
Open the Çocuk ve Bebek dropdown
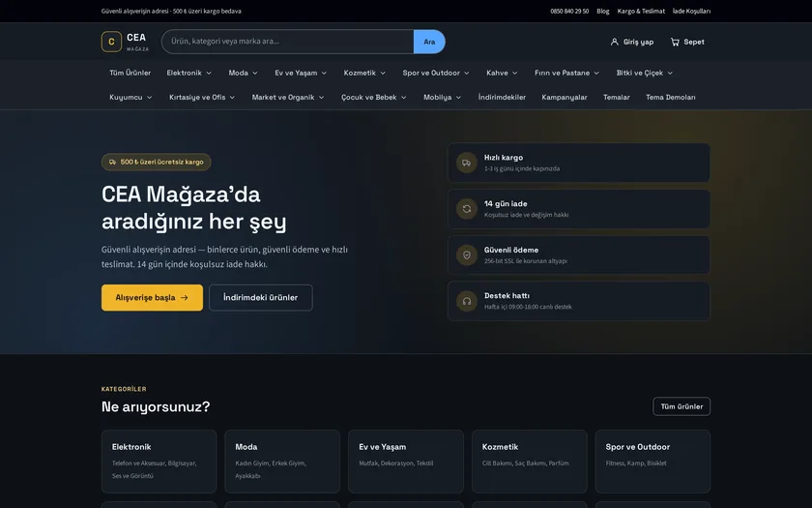pyautogui.click(x=373, y=98)
